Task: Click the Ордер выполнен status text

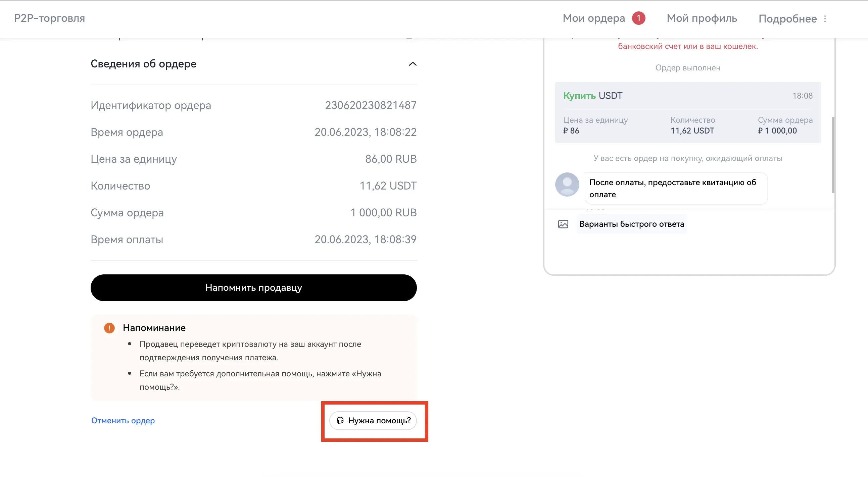Action: pos(688,68)
